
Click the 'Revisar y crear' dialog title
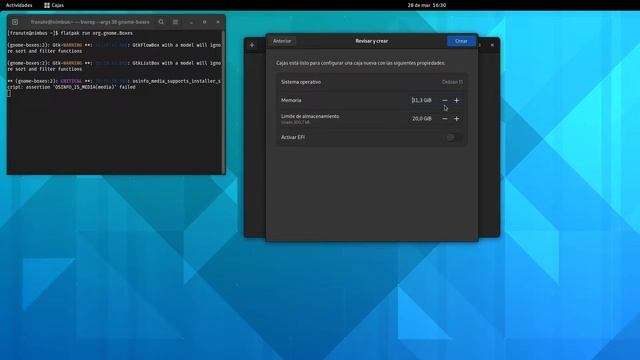371,41
